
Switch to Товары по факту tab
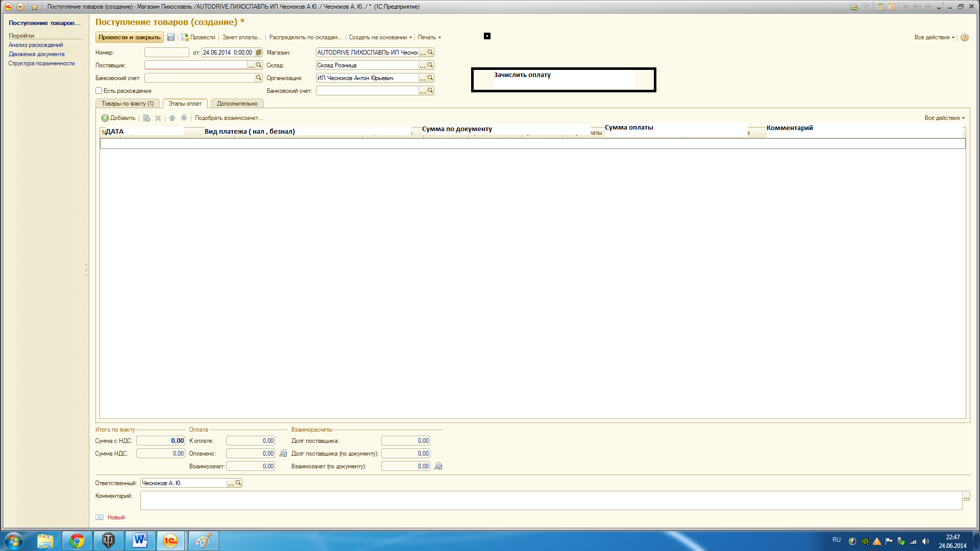pyautogui.click(x=128, y=104)
